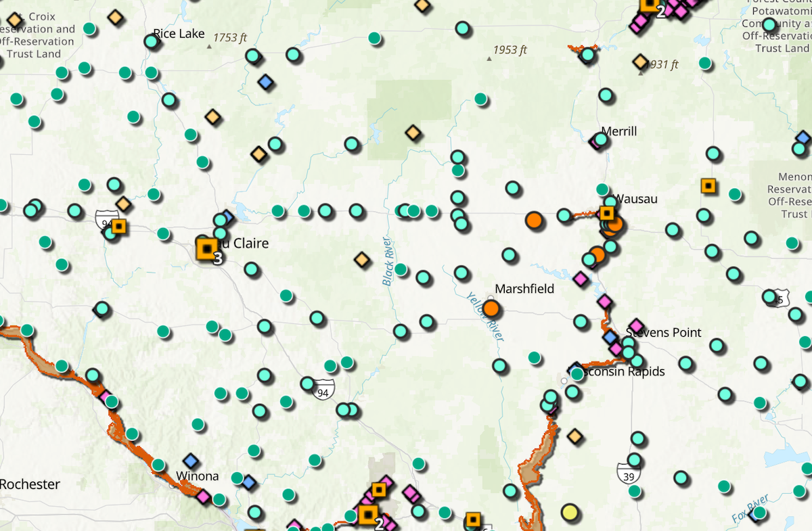Click the Marshfield city label
The image size is (812, 531).
click(524, 289)
